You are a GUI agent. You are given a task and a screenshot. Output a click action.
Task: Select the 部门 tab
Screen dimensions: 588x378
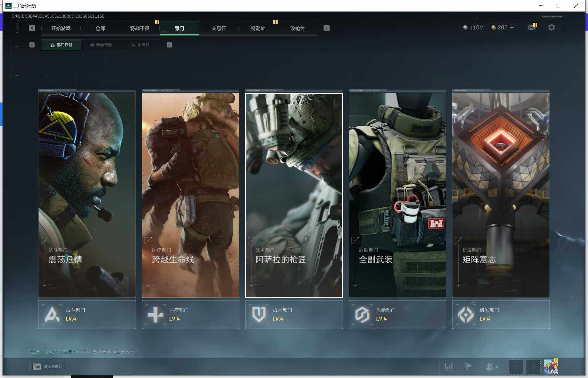179,28
